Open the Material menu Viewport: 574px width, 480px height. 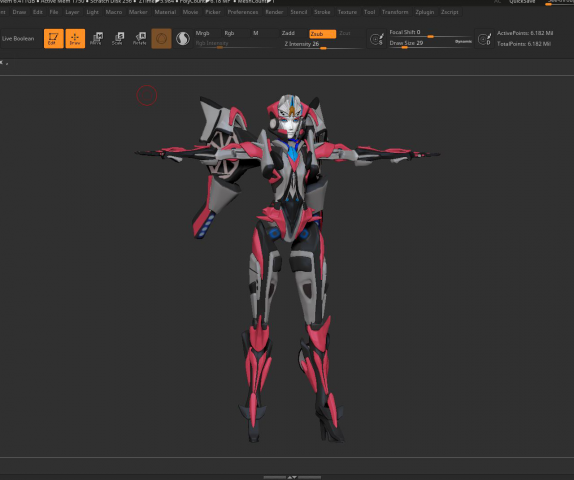[x=165, y=12]
